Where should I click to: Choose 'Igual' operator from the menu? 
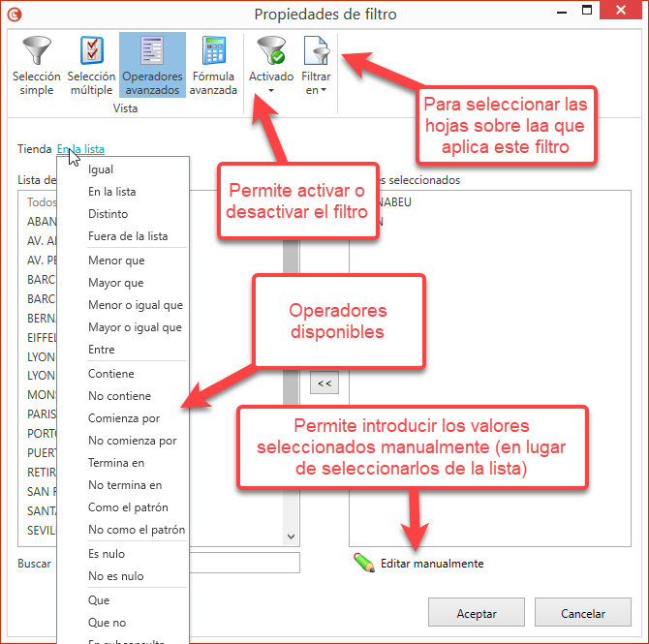click(x=101, y=169)
